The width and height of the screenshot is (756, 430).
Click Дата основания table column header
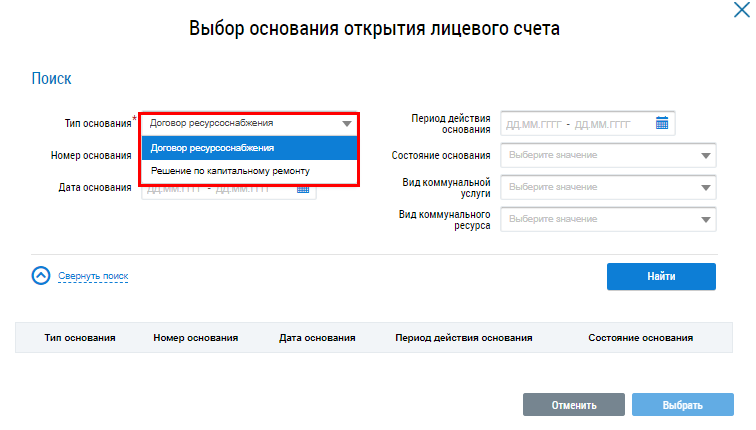coord(317,338)
